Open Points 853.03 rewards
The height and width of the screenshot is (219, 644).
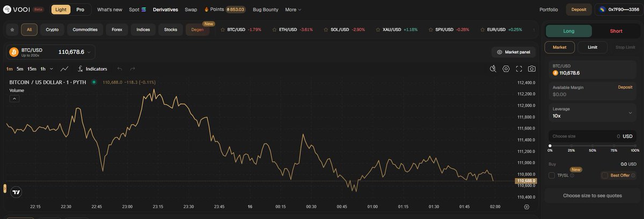point(224,10)
